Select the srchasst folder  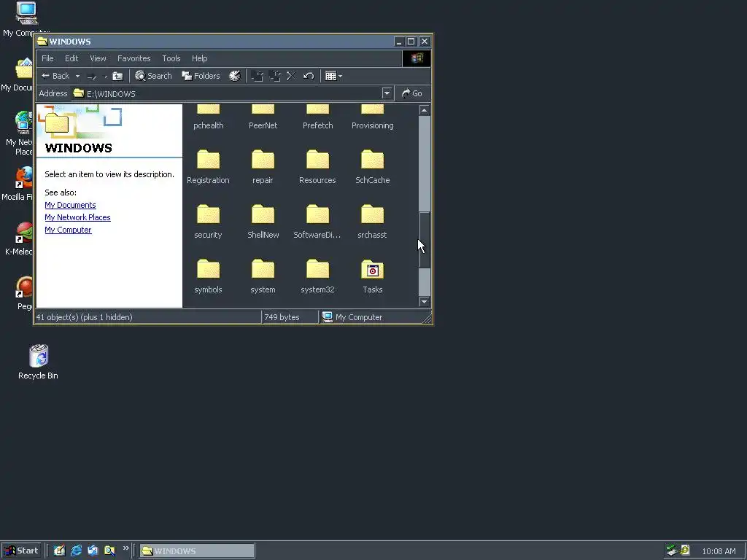click(x=373, y=222)
